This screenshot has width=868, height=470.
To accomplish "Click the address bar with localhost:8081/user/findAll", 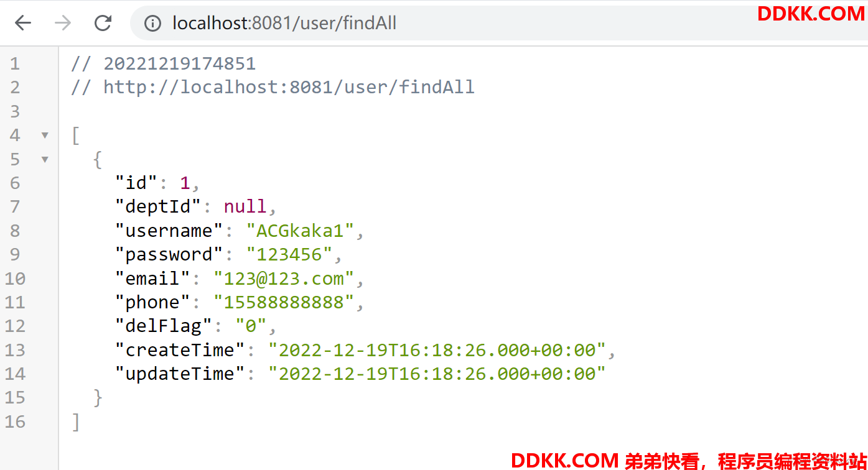I will (x=436, y=24).
